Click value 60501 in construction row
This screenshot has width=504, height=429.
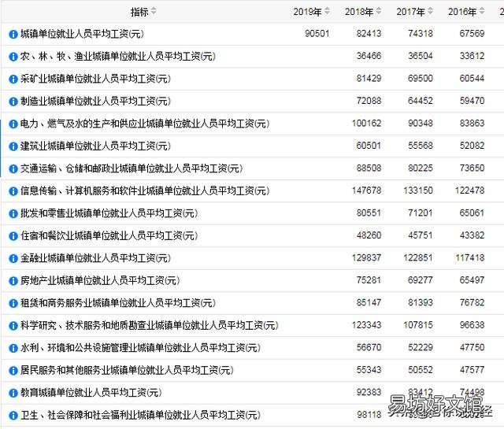[x=369, y=146]
